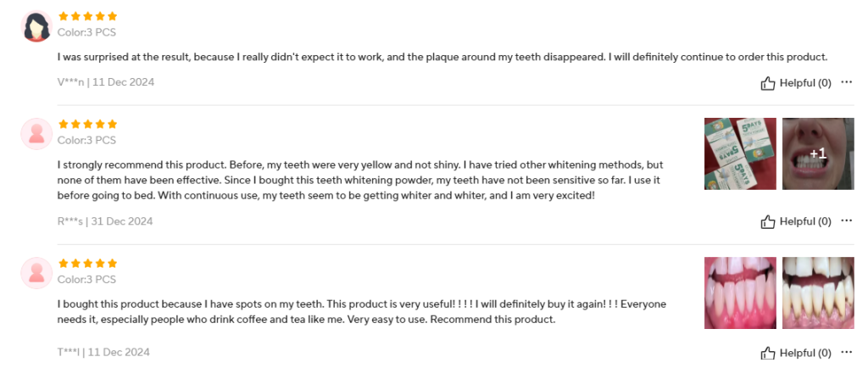Click "Color:3 PCS" label on T***l's review
The image size is (868, 368).
click(86, 279)
